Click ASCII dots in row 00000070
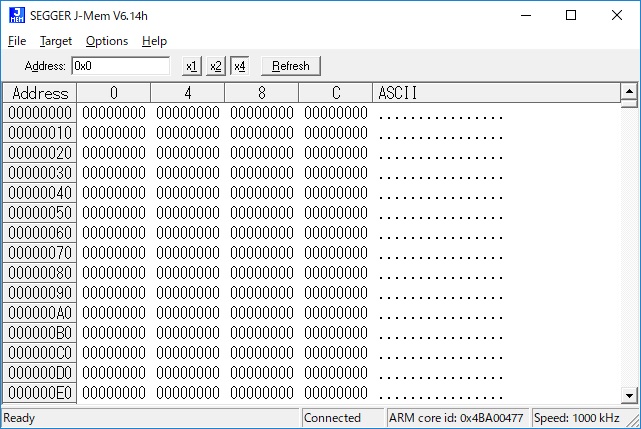Screen dimensions: 641x429 (x=441, y=258)
